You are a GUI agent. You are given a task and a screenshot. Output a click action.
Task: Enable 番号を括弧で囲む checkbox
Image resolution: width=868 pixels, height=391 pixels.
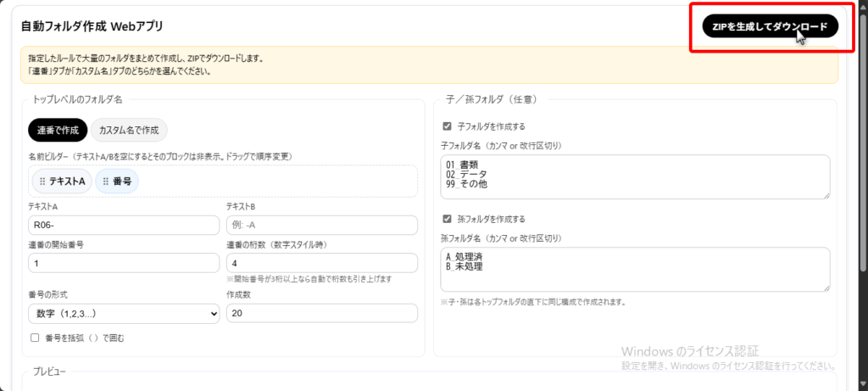(x=35, y=338)
